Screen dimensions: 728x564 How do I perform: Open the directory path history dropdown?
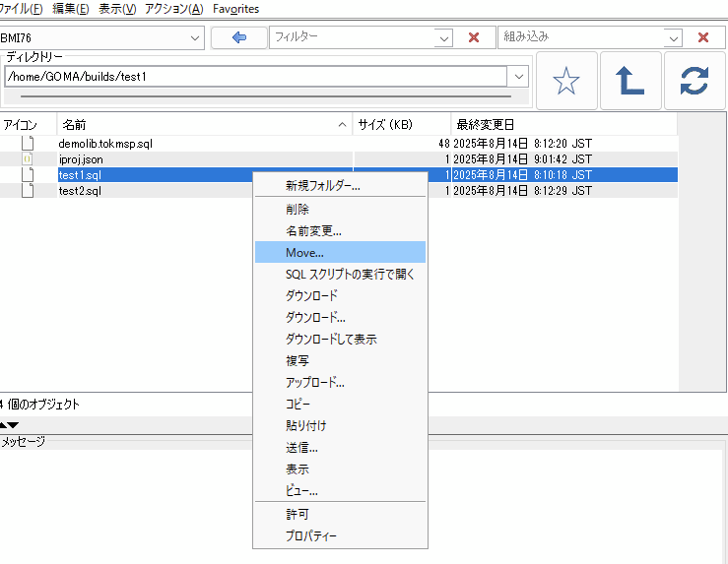click(x=518, y=77)
